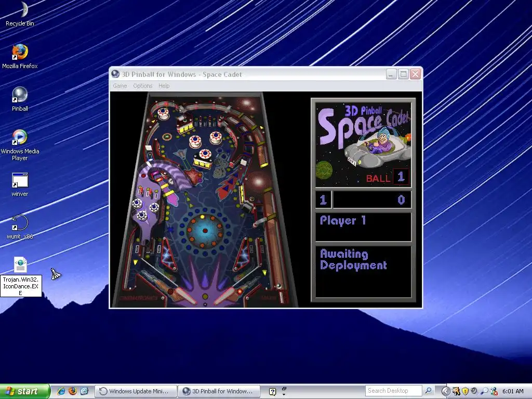Click the 6:01 AM taskbar clock
Viewport: 532px width, 399px height.
pyautogui.click(x=513, y=391)
